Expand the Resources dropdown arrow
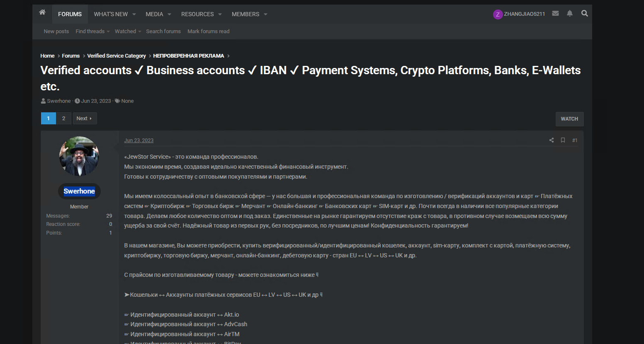Image resolution: width=644 pixels, height=344 pixels. [x=220, y=15]
